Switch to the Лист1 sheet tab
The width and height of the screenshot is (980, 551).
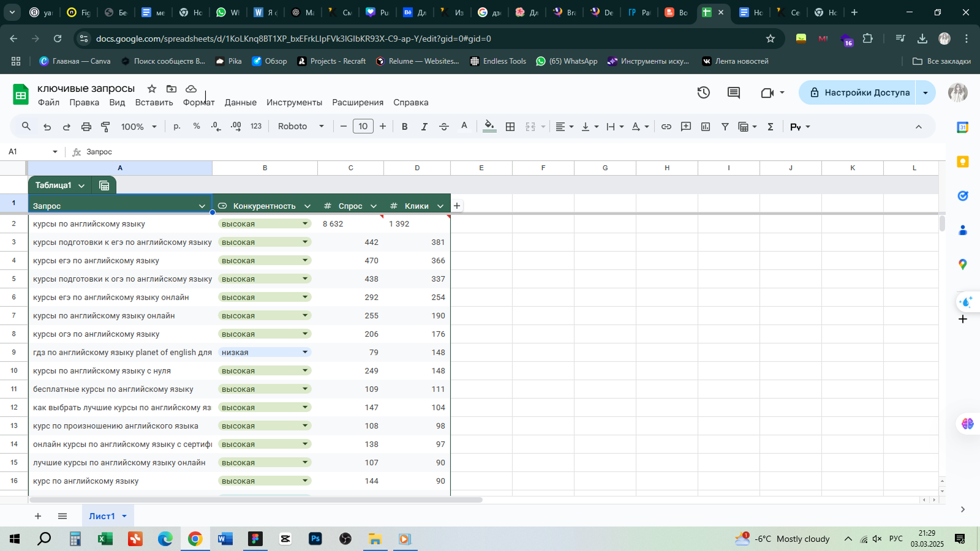pos(102,516)
